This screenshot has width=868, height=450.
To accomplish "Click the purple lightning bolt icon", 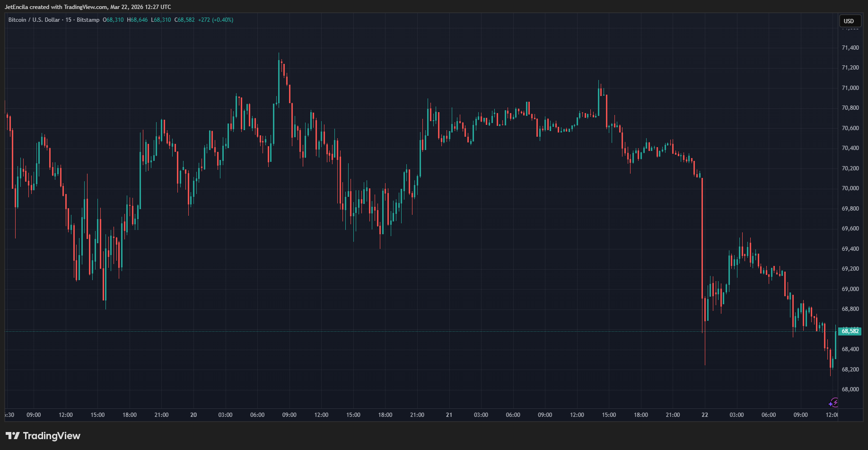I will tap(834, 403).
